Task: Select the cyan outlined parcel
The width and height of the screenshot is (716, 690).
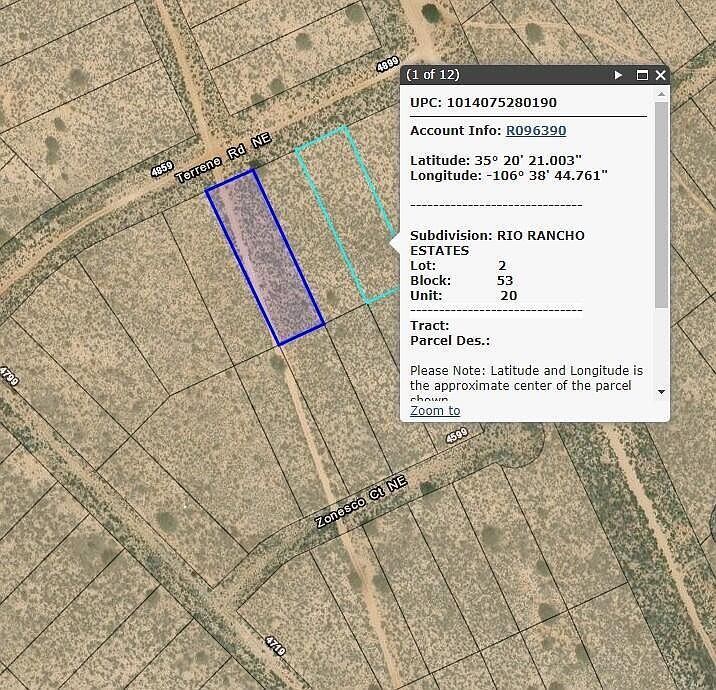Action: [x=346, y=214]
